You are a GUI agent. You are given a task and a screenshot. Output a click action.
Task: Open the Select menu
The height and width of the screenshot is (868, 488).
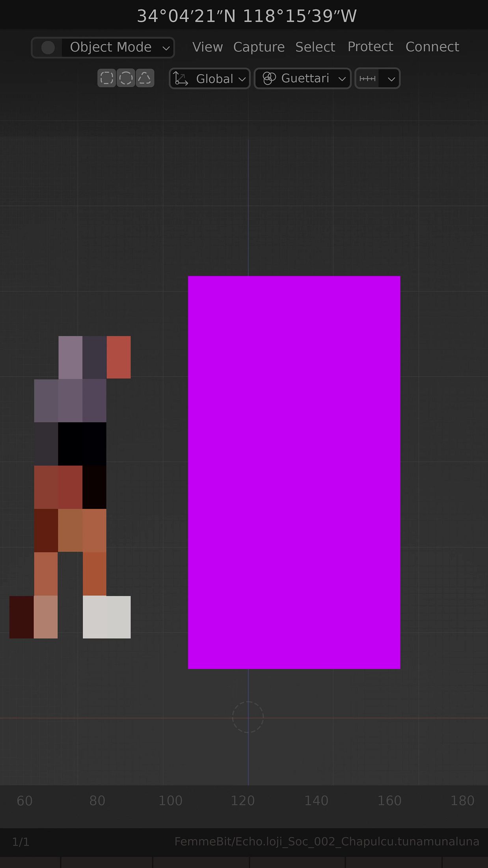click(315, 47)
